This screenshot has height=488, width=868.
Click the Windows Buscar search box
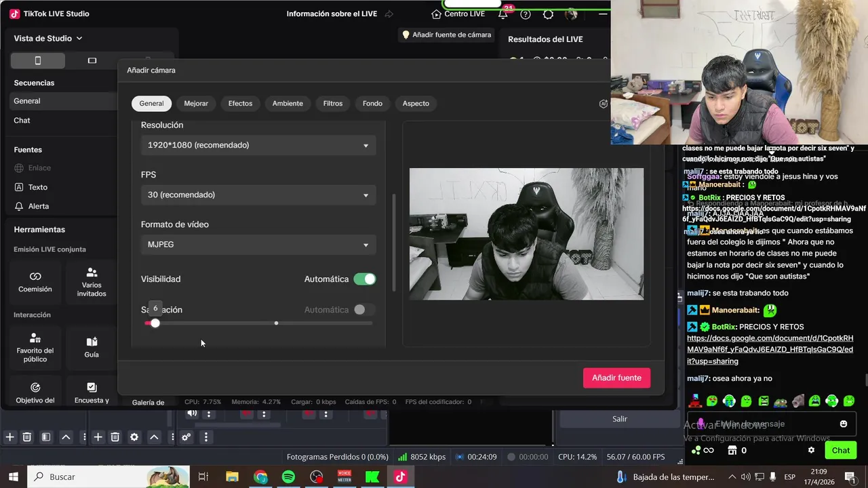coord(108,476)
